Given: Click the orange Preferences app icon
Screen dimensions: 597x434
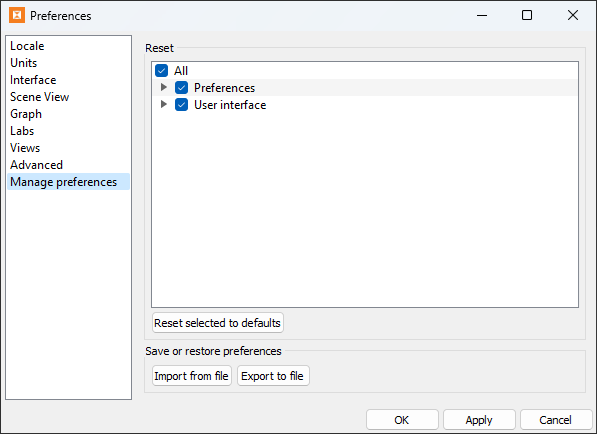Looking at the screenshot, I should point(17,15).
